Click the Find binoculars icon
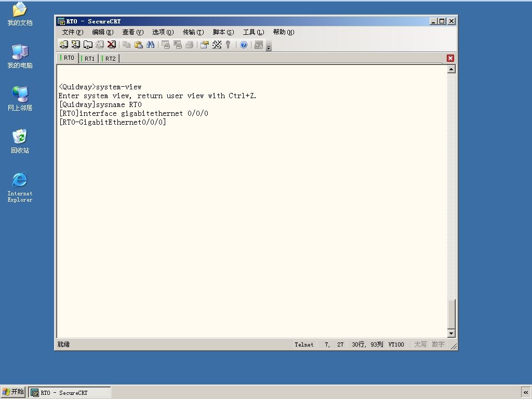Screen dimensions: 532x399 click(x=150, y=45)
